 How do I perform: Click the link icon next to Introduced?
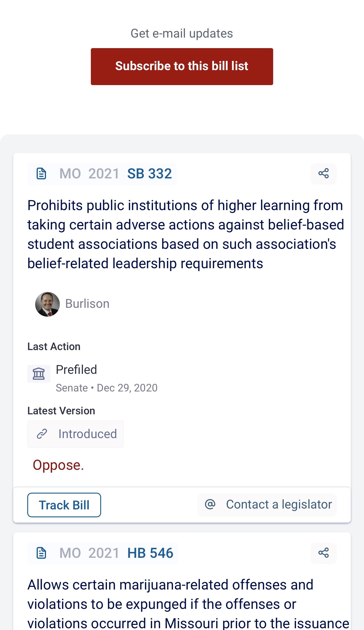point(42,434)
